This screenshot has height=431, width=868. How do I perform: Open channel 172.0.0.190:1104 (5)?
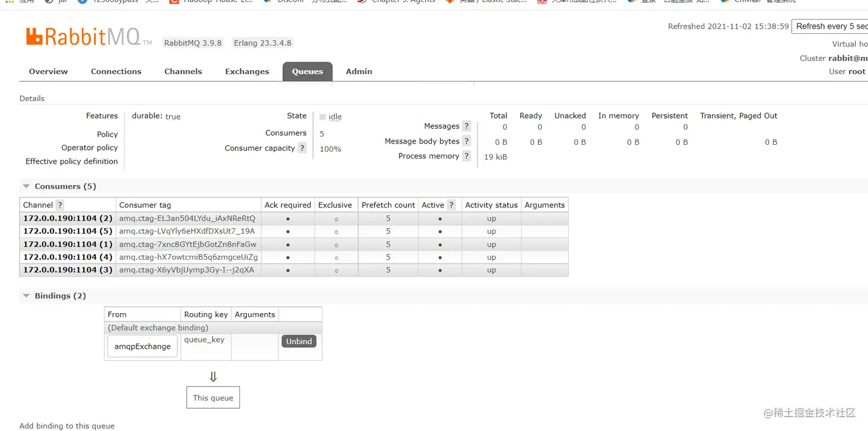(x=68, y=231)
